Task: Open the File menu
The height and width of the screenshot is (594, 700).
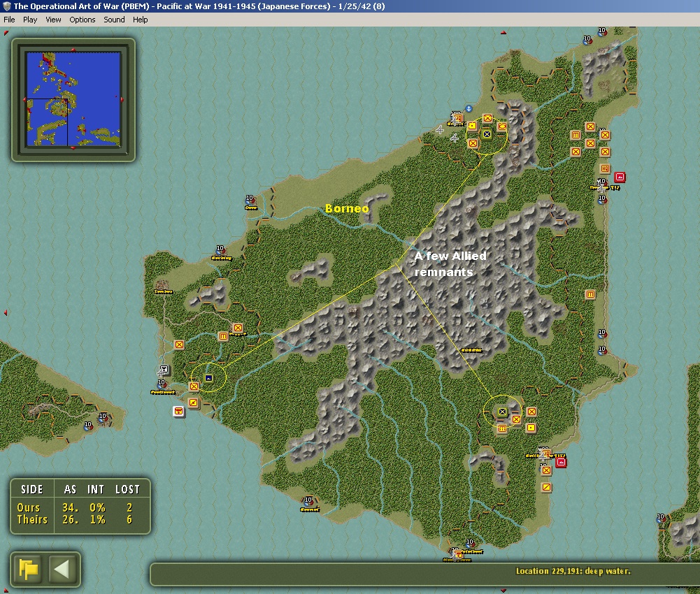Action: coord(9,20)
